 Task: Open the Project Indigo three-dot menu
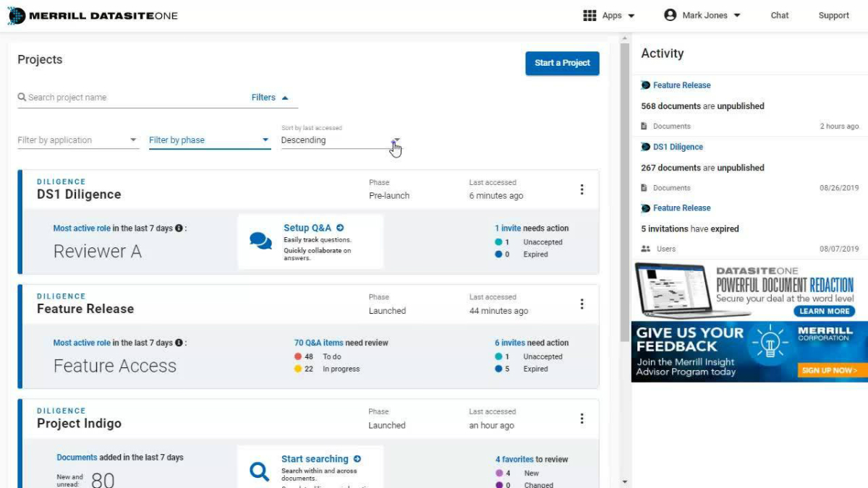click(582, 419)
